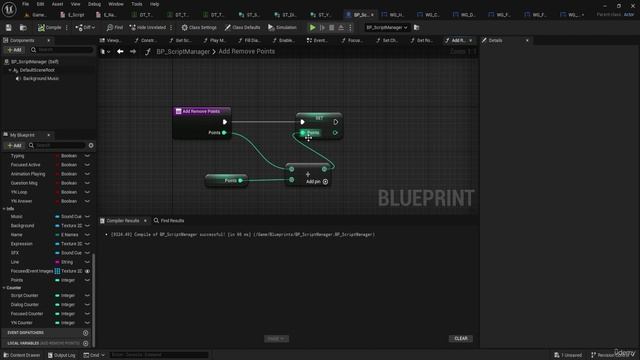Screen dimensions: 640x360
Task: Collapse the Info variable category
Action: click(4, 209)
